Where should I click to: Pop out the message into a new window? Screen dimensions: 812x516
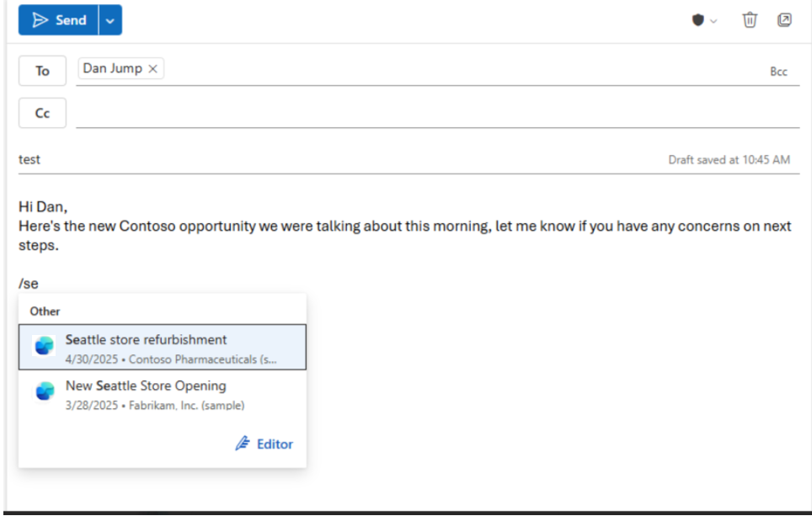click(784, 19)
